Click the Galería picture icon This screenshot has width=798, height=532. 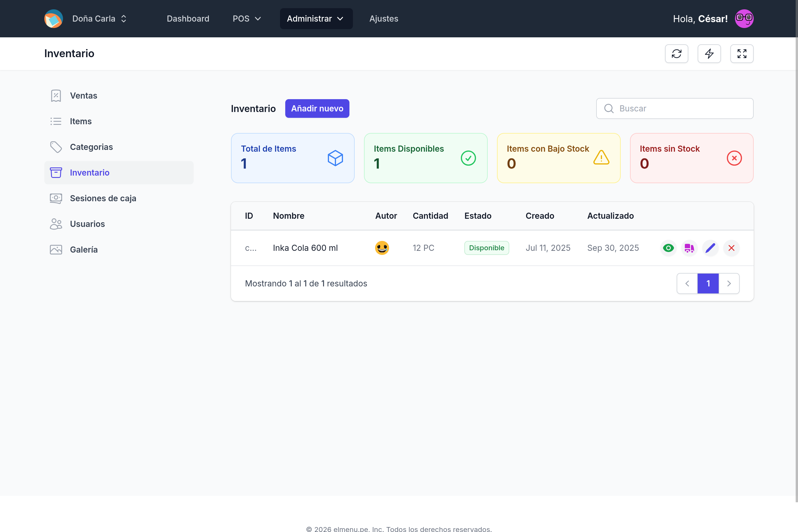[x=56, y=250]
